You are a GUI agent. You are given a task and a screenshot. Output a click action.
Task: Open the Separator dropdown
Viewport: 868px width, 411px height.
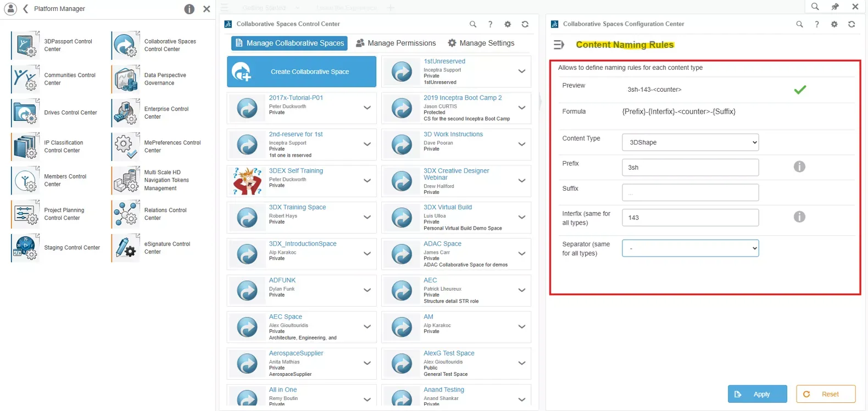(x=690, y=248)
